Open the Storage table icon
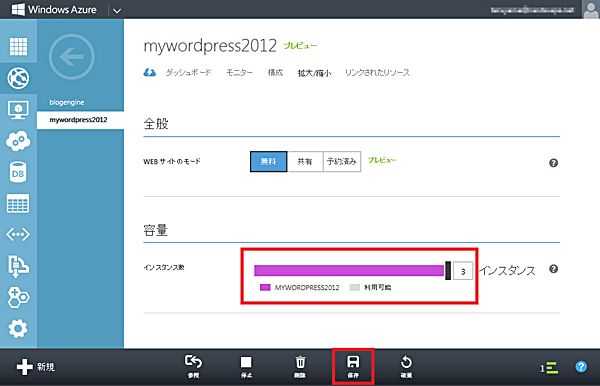The image size is (600, 386). [18, 203]
